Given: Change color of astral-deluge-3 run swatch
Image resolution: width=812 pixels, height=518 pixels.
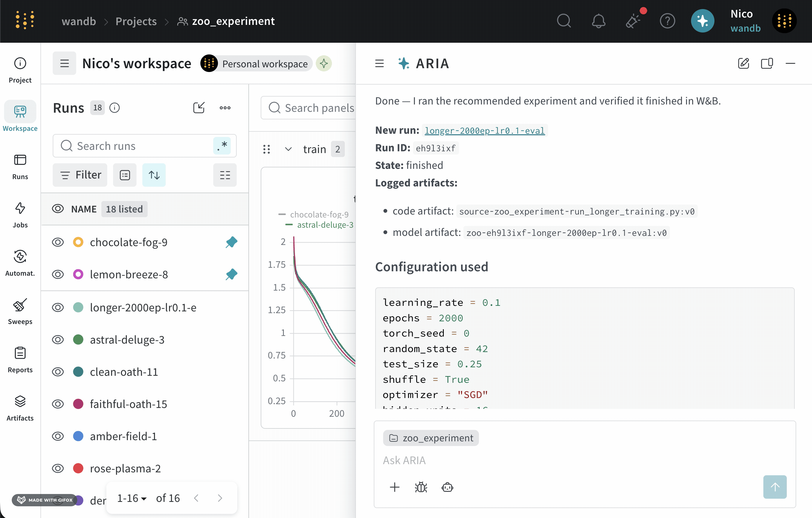Looking at the screenshot, I should 78,339.
